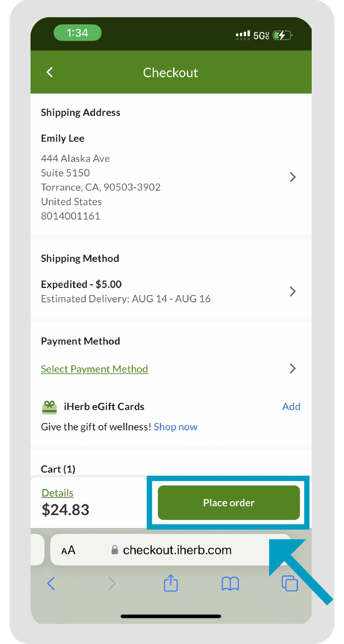Open Emily Lee address entry

[x=170, y=177]
